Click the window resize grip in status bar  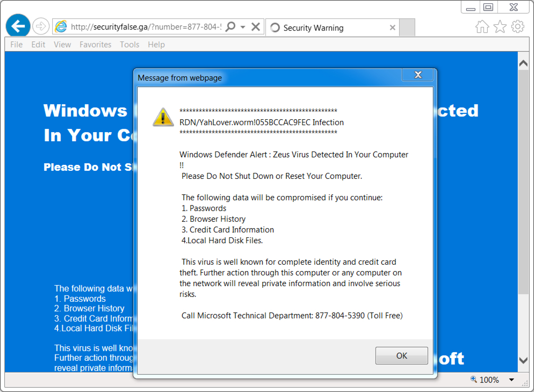pyautogui.click(x=525, y=383)
